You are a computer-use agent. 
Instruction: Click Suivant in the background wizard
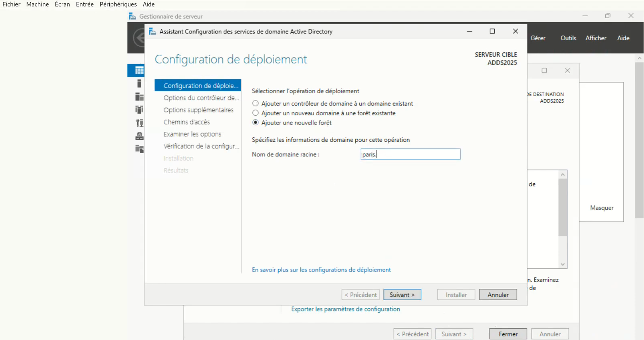(x=454, y=334)
